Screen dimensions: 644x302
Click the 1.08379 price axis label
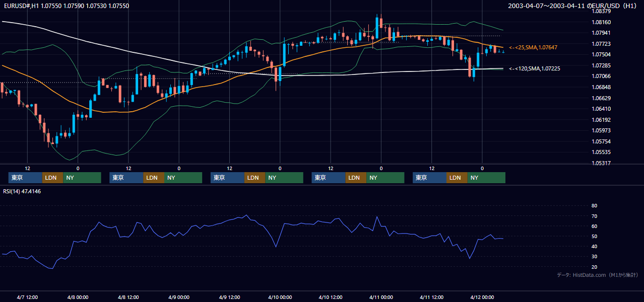click(601, 11)
